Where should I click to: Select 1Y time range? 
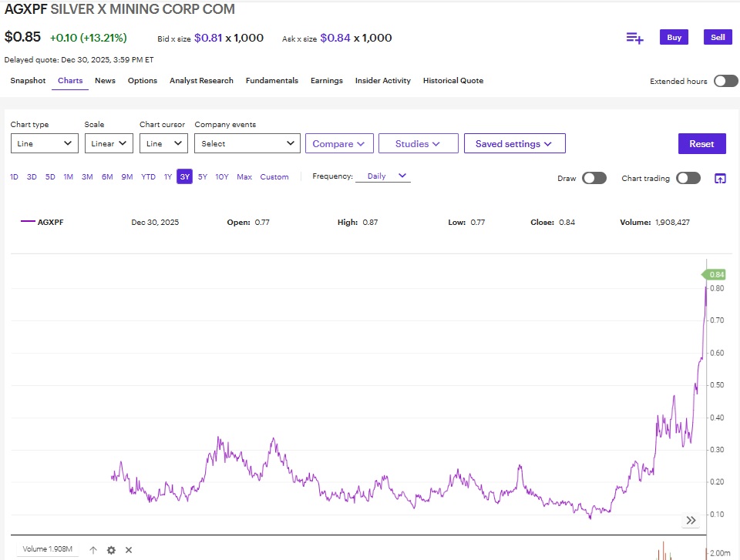167,177
